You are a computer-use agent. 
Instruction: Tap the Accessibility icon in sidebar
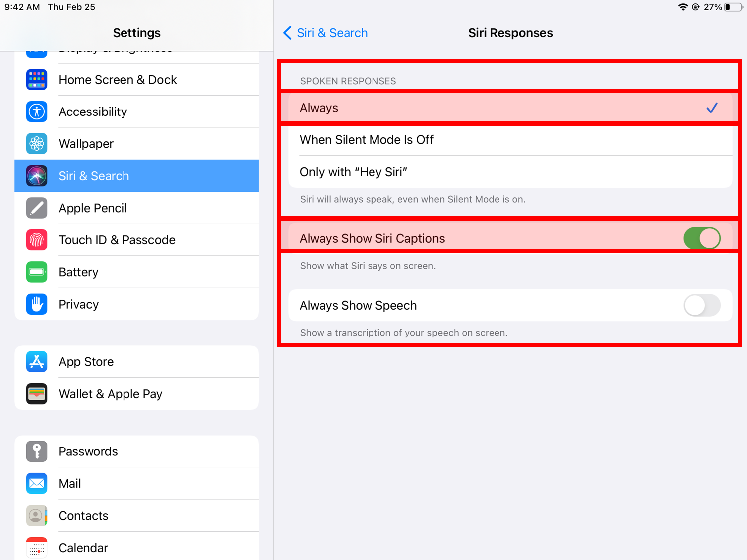coord(37,112)
